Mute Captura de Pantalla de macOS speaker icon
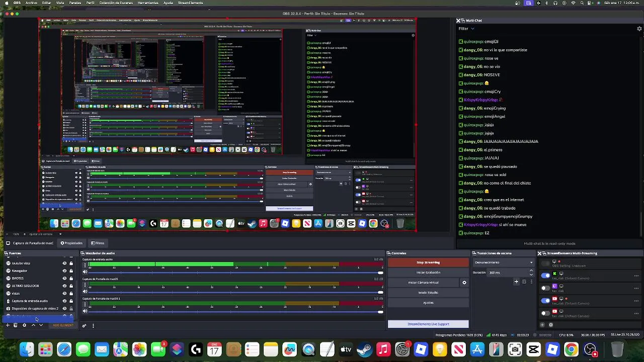Image resolution: width=644 pixels, height=362 pixels. (x=85, y=292)
